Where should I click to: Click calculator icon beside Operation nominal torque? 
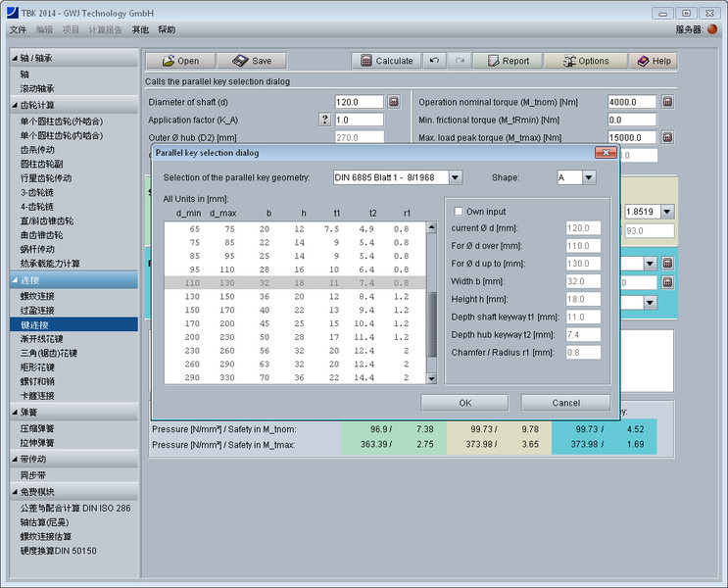tap(667, 102)
